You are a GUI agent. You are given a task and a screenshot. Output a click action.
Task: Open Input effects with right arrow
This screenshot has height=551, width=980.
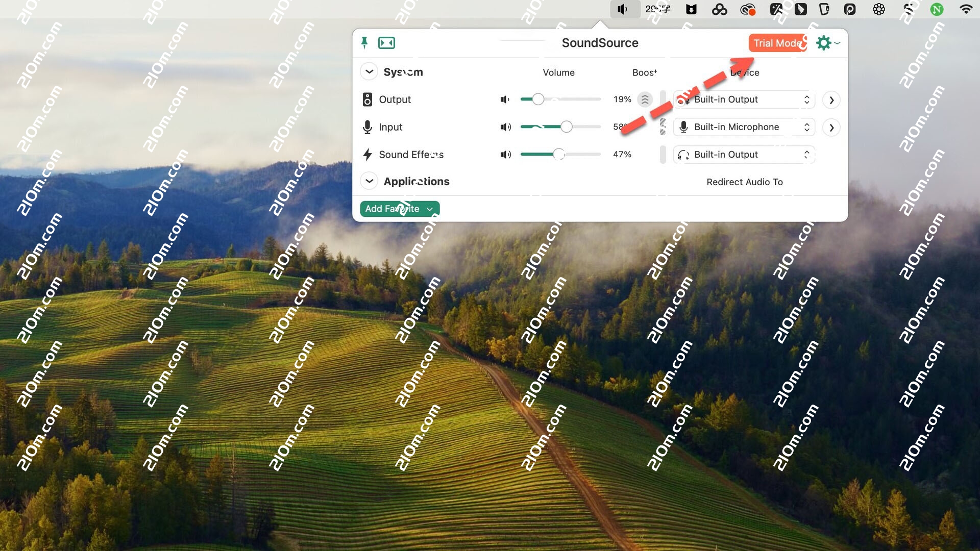tap(831, 128)
